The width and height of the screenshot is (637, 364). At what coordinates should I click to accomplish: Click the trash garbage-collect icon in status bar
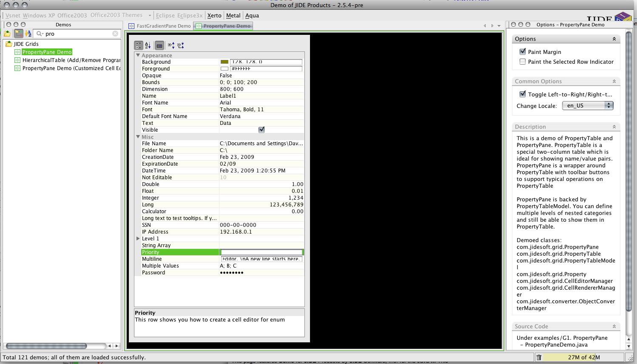tap(539, 357)
